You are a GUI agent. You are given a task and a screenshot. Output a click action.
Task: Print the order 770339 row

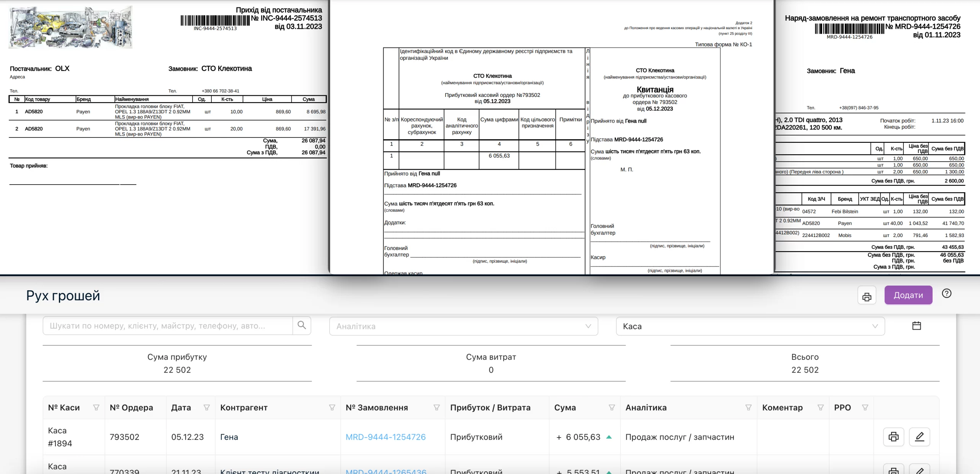click(893, 470)
